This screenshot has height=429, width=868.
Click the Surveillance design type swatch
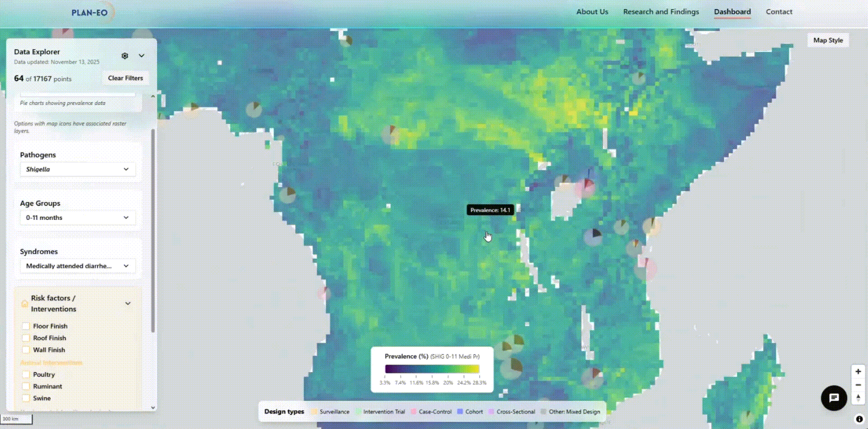tap(314, 412)
